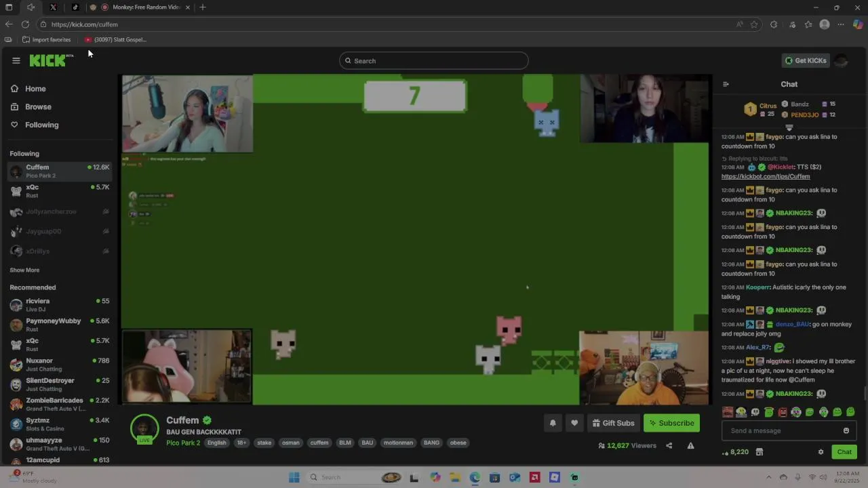
Task: Select Cuffem in the Following list
Action: [x=60, y=171]
